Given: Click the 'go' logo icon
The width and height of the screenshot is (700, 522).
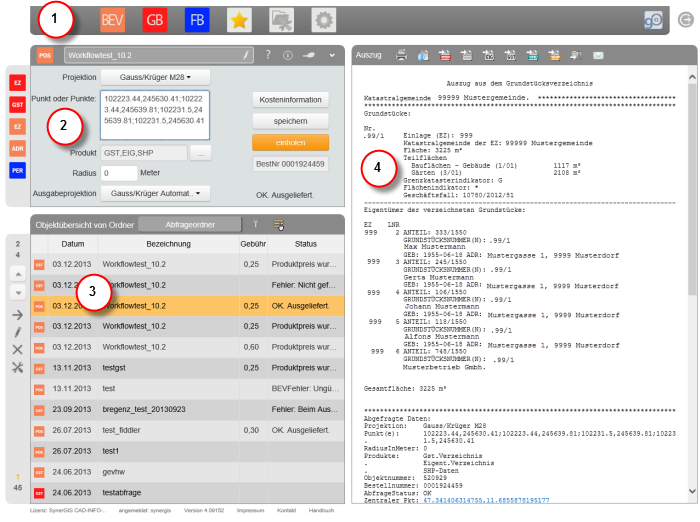Looking at the screenshot, I should (x=653, y=20).
